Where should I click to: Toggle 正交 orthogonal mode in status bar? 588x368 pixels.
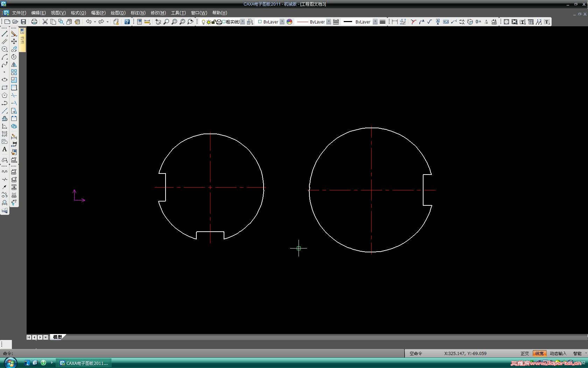tap(525, 353)
